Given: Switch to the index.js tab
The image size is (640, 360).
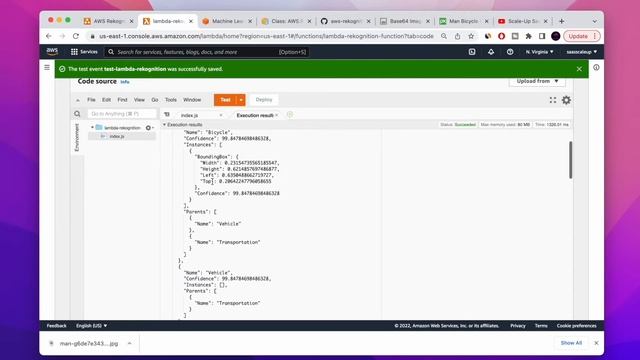Looking at the screenshot, I should (190, 116).
